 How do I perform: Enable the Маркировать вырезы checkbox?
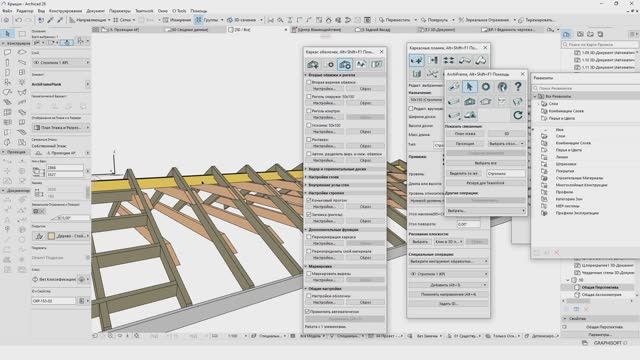[309, 273]
